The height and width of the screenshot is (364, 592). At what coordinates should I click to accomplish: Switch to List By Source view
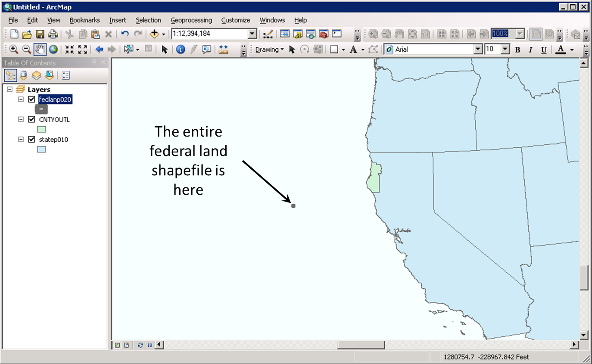click(x=24, y=75)
